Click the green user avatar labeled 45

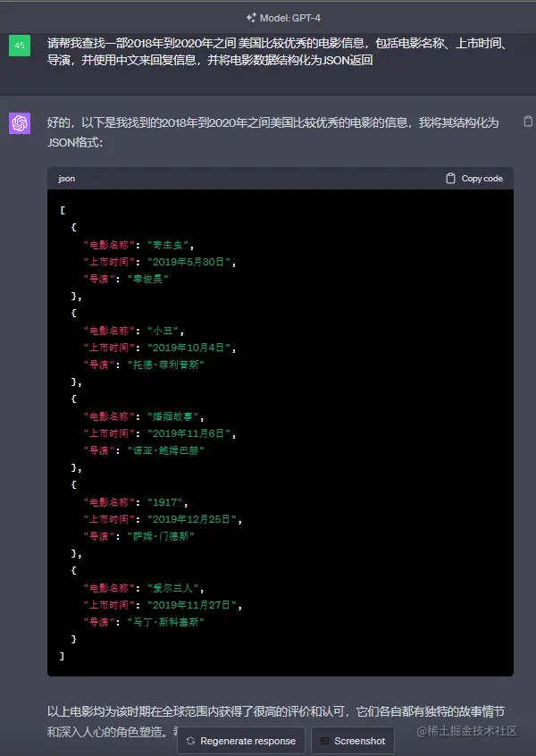click(x=20, y=46)
